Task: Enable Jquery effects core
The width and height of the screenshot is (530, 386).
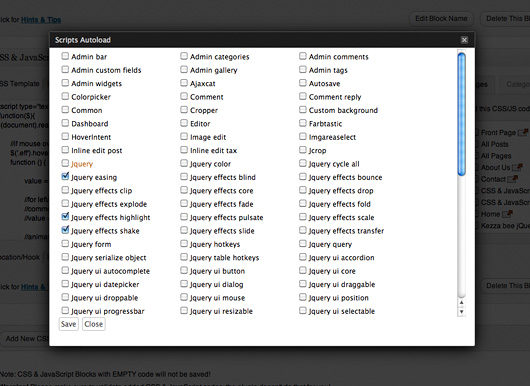Action: [184, 190]
